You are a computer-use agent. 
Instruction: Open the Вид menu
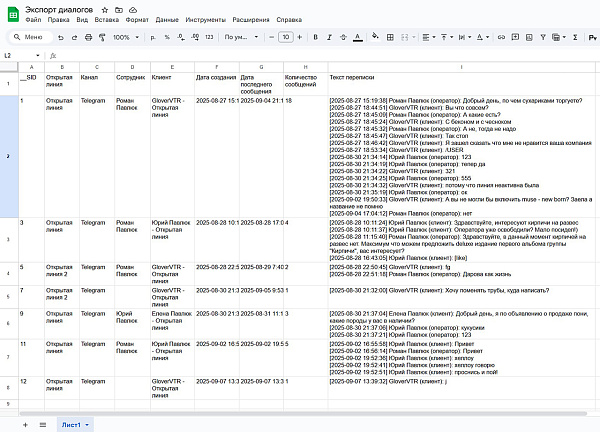coord(82,20)
